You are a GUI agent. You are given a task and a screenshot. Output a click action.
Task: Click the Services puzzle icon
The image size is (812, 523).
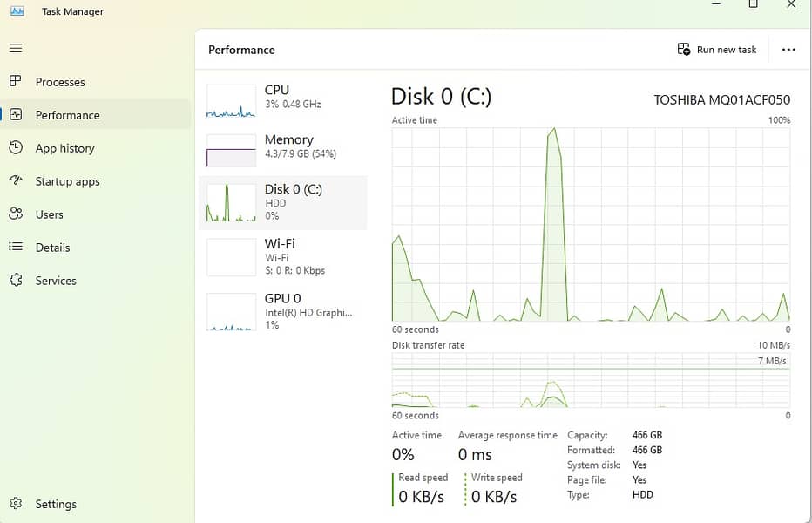16,281
